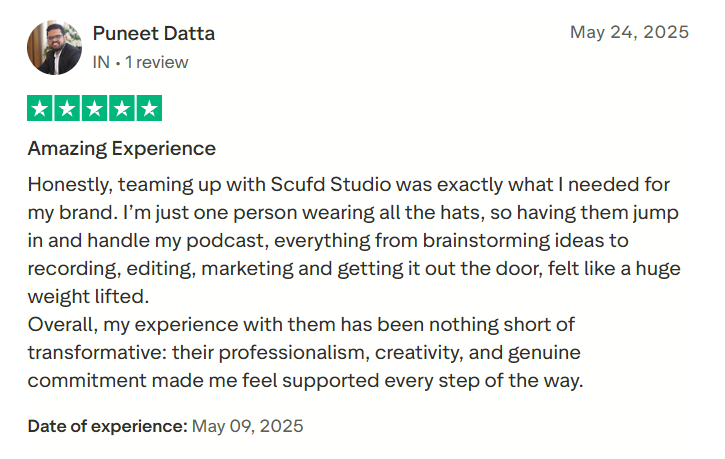
Task: Open the Amazing Experience review title
Action: click(121, 149)
